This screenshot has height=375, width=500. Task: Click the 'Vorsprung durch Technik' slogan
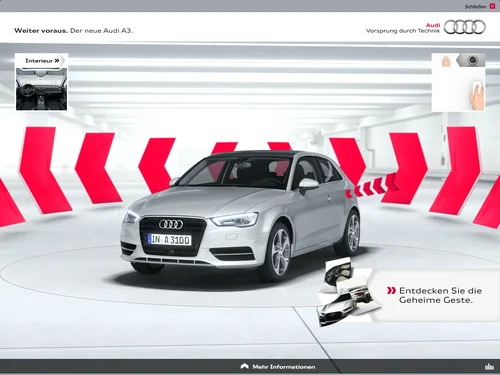(403, 31)
